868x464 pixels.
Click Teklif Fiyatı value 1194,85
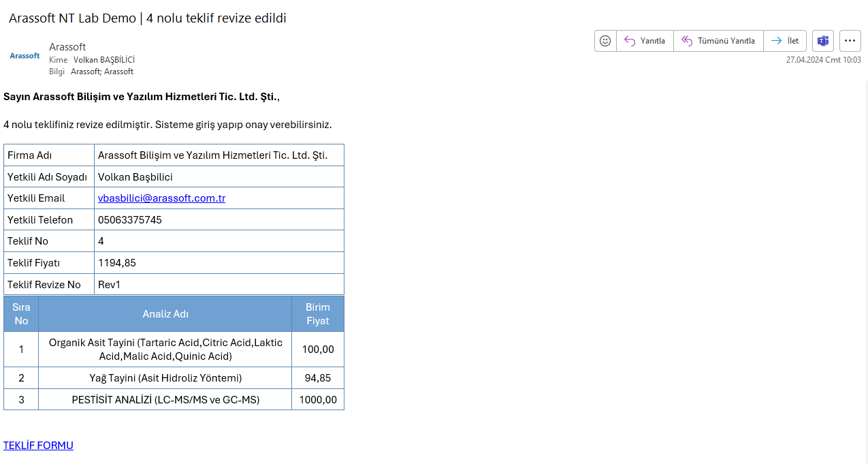(117, 263)
